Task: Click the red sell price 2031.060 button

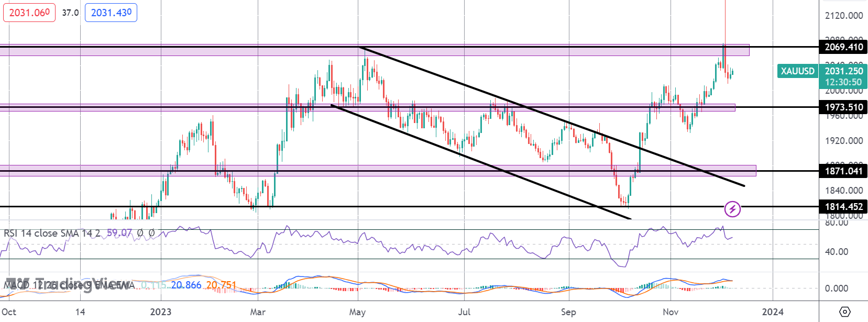Action: click(29, 12)
